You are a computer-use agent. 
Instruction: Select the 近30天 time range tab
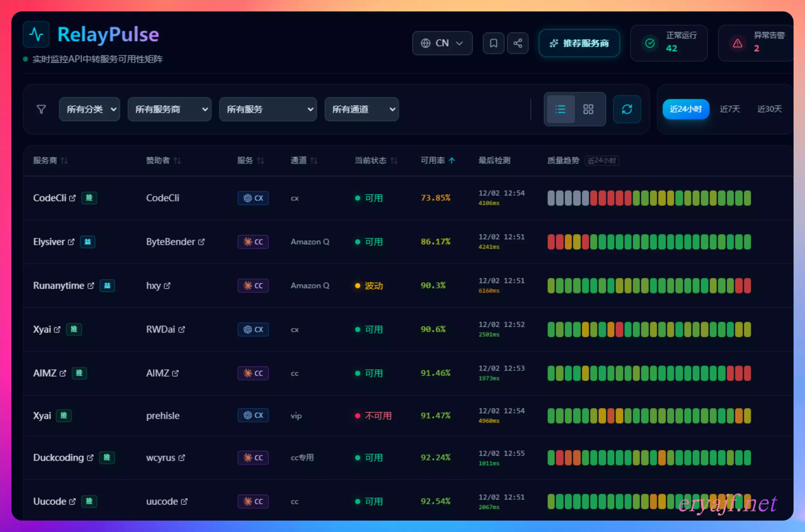769,109
